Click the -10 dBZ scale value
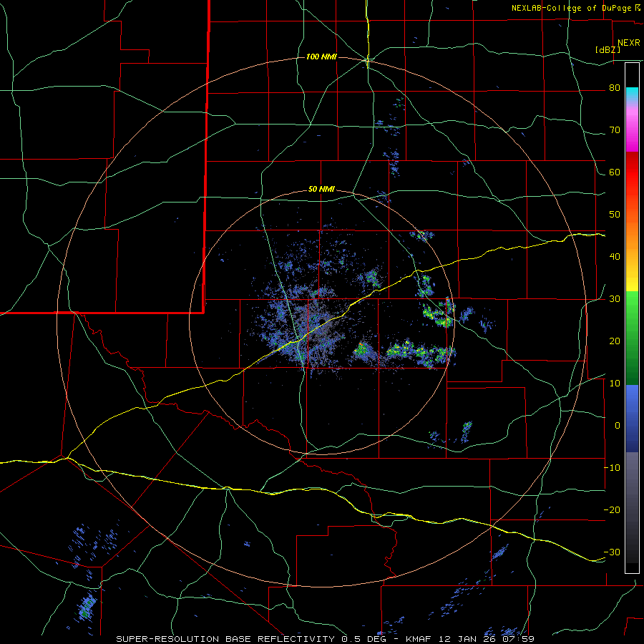Image resolution: width=644 pixels, height=644 pixels. [612, 467]
